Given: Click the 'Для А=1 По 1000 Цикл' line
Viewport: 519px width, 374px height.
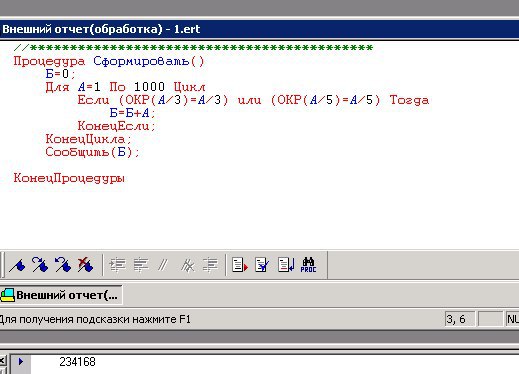Looking at the screenshot, I should pos(125,87).
